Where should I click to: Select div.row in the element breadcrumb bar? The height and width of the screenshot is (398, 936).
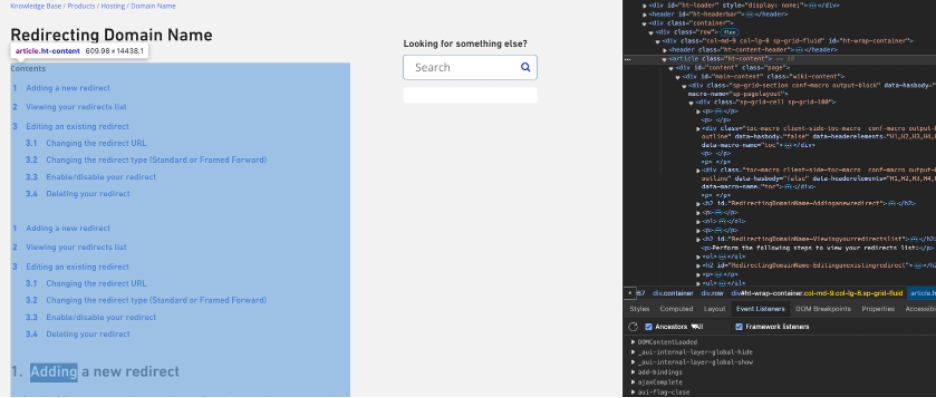point(712,293)
